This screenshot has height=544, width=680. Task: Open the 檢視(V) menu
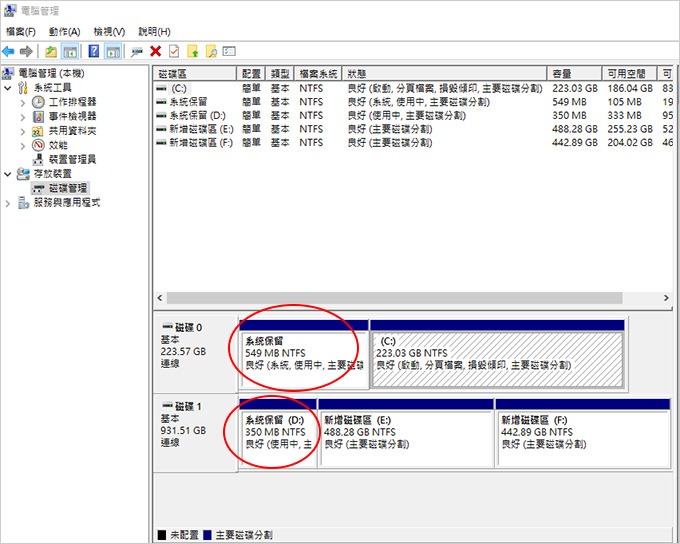click(x=109, y=32)
